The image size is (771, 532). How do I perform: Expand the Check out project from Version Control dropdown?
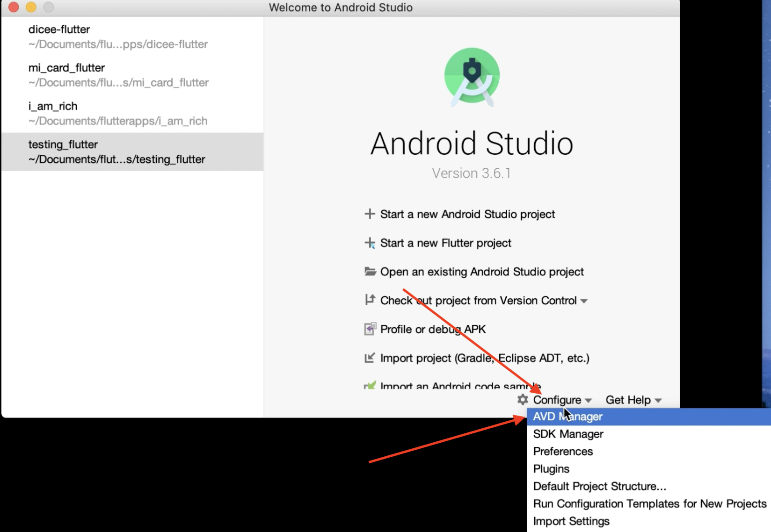click(x=584, y=301)
